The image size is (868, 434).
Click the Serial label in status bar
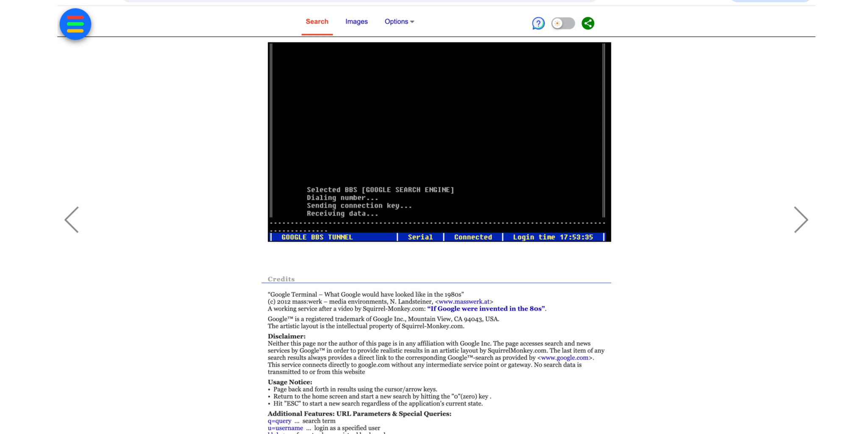[x=420, y=237]
